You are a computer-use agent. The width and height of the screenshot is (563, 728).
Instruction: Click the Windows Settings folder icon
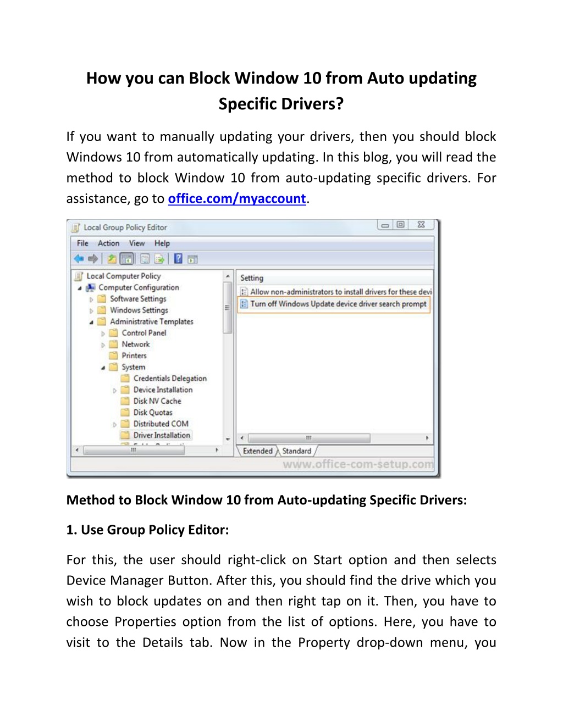click(x=102, y=310)
